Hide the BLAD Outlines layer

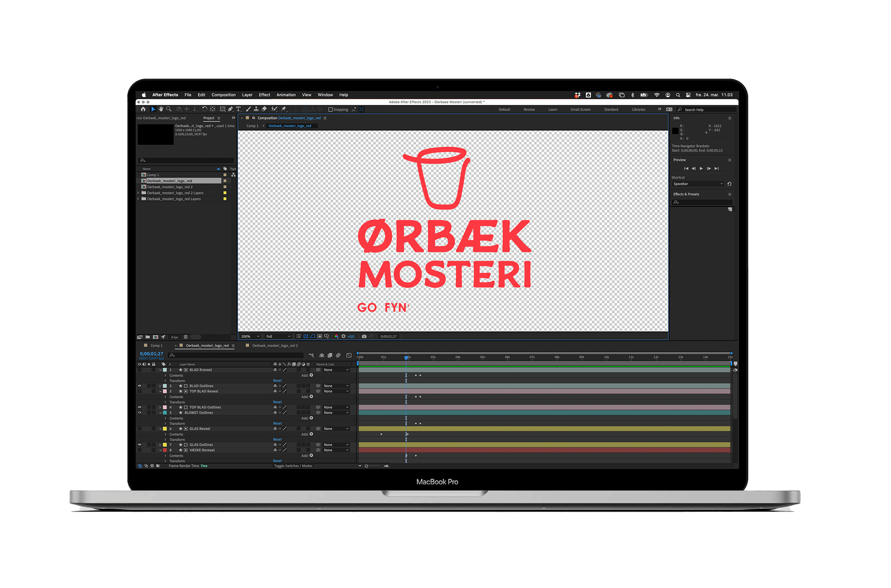click(x=139, y=386)
